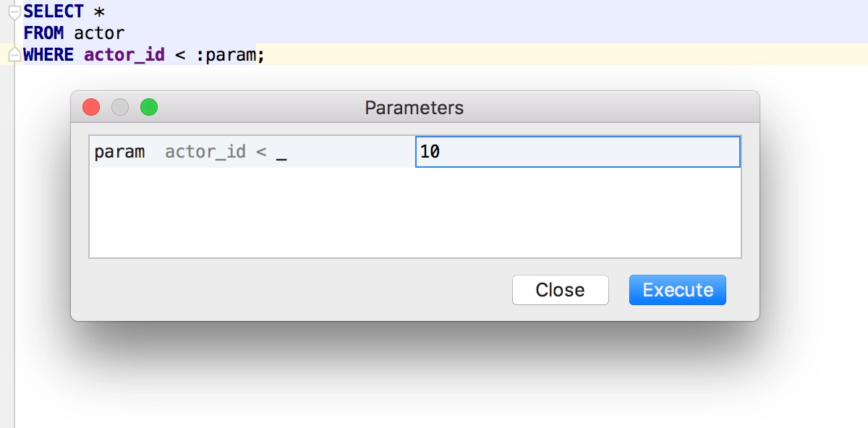Click the :param placeholder in the query
Screen dimensions: 868x428
click(226, 55)
